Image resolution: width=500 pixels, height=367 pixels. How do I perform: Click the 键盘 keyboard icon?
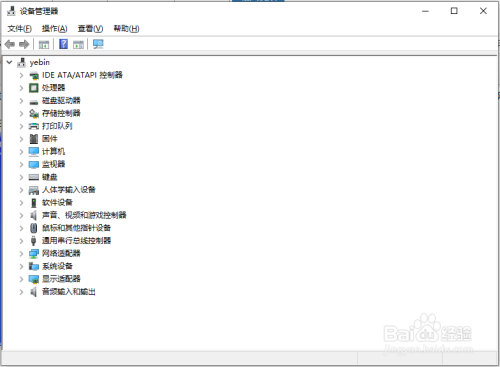click(34, 177)
